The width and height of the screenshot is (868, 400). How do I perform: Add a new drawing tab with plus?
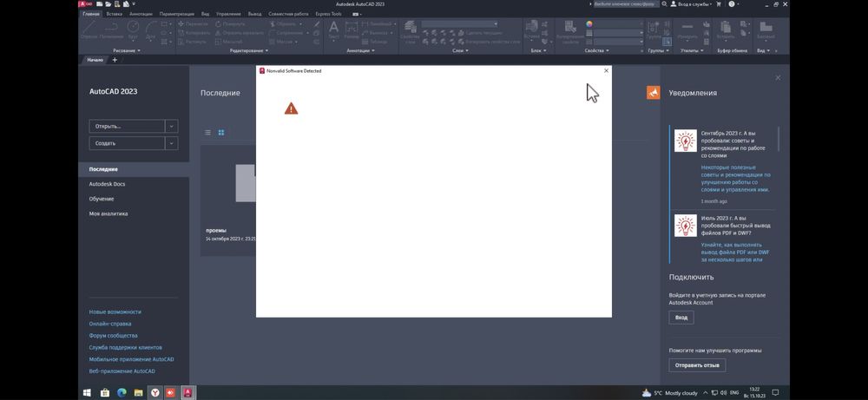point(115,60)
